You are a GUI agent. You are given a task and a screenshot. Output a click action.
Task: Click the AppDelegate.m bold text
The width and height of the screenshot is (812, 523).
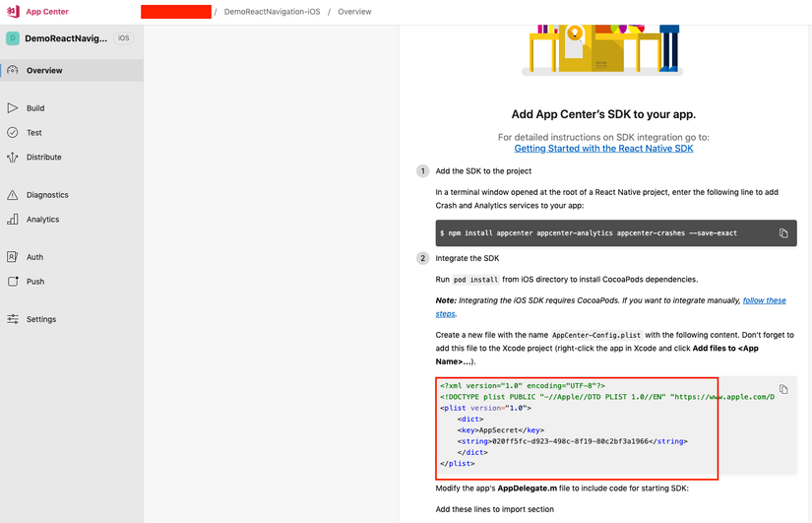(x=528, y=489)
